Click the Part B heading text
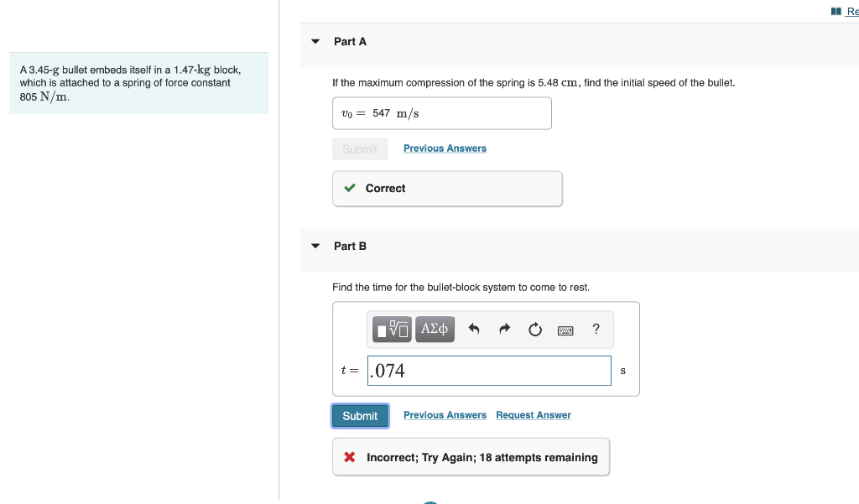Viewport: 859px width, 504px height. (350, 246)
